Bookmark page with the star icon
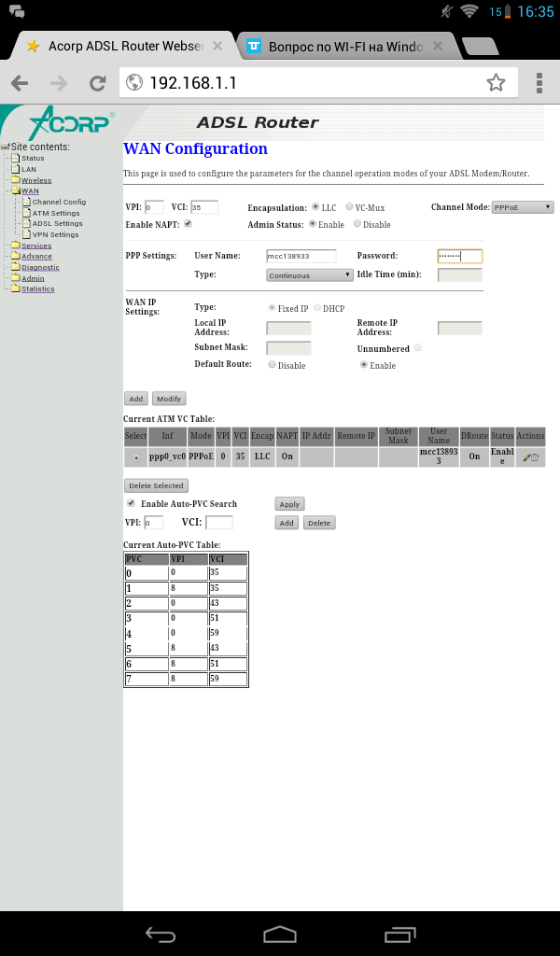Viewport: 560px width, 956px height. (x=496, y=82)
